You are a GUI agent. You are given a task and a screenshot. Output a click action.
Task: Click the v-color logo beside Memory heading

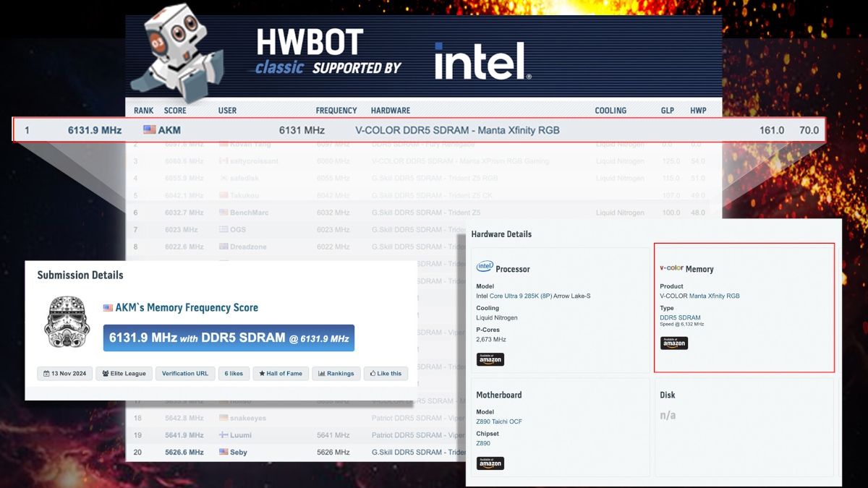point(671,268)
